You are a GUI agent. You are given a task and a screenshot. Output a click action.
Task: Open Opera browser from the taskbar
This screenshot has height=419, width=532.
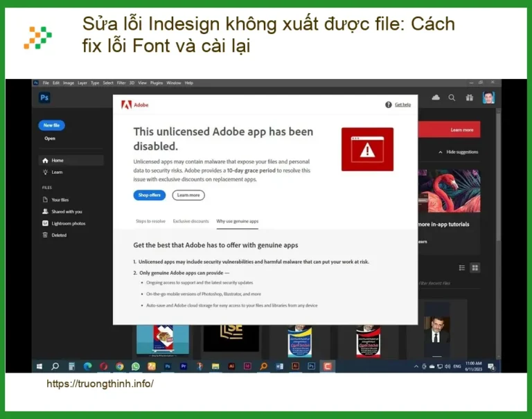pyautogui.click(x=103, y=366)
